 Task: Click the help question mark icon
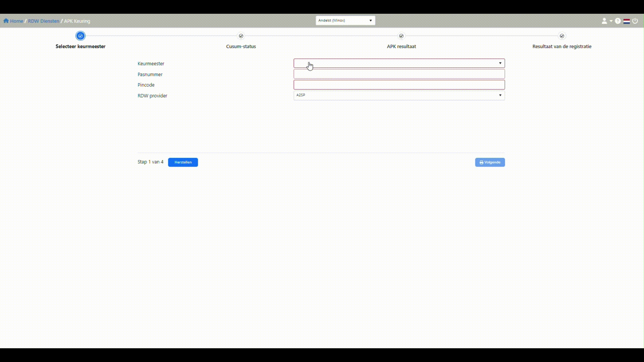618,21
